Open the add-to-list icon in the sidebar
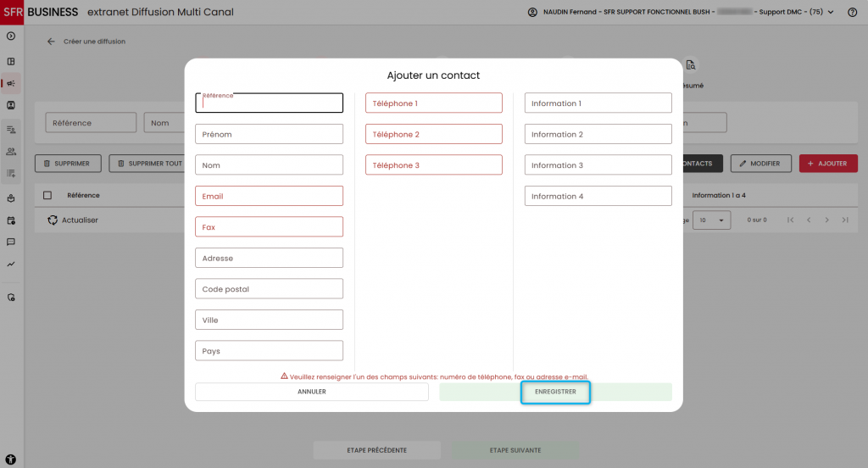The height and width of the screenshot is (468, 868). tap(10, 173)
